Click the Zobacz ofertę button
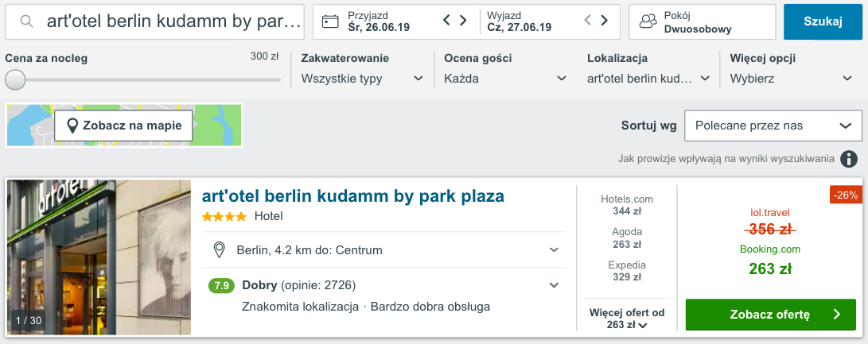This screenshot has height=344, width=868. 771,315
